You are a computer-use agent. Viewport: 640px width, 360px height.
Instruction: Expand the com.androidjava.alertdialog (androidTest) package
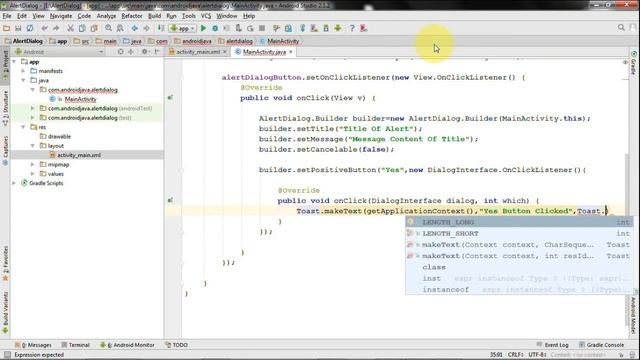(33, 109)
